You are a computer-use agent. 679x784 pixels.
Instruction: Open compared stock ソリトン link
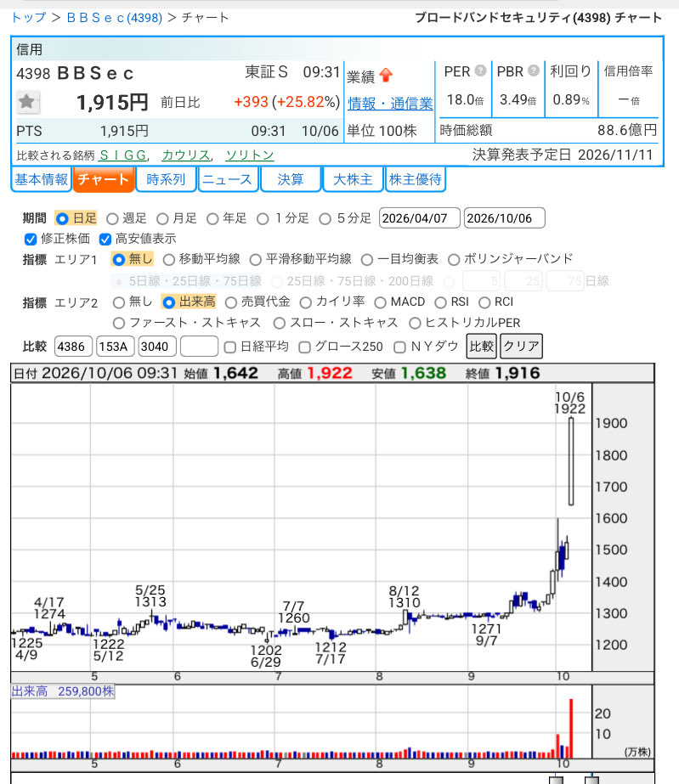(x=250, y=155)
